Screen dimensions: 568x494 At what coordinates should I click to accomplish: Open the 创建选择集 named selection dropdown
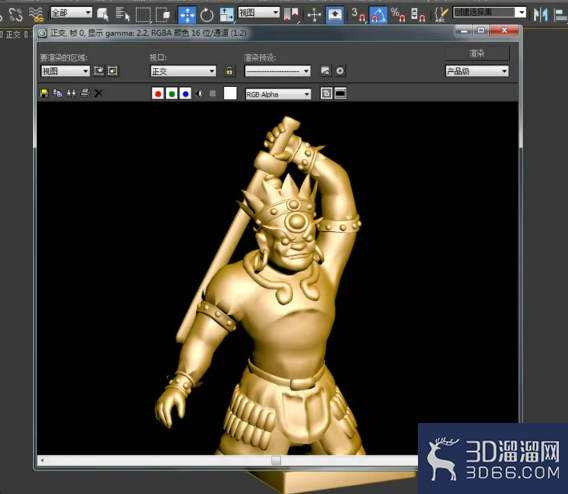click(489, 13)
